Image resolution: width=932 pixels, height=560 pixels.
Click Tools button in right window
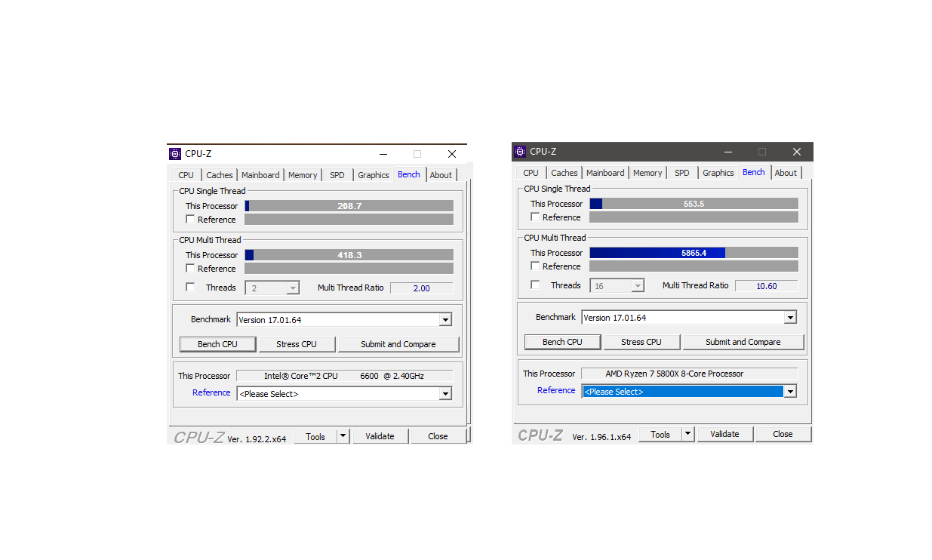pos(660,434)
